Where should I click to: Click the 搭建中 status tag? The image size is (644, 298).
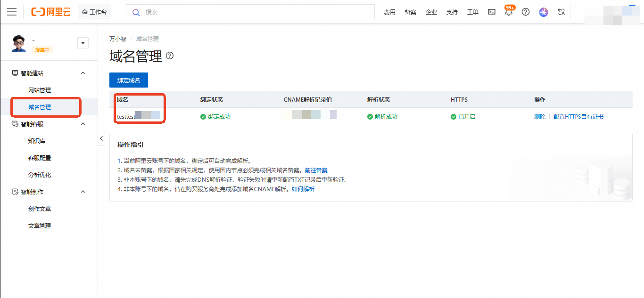pyautogui.click(x=42, y=49)
